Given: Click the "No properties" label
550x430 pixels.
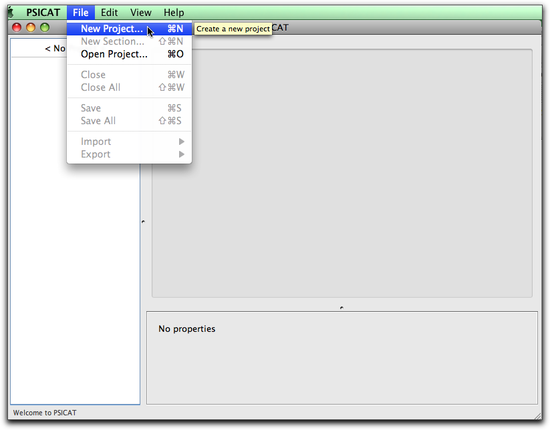Looking at the screenshot, I should coord(187,329).
